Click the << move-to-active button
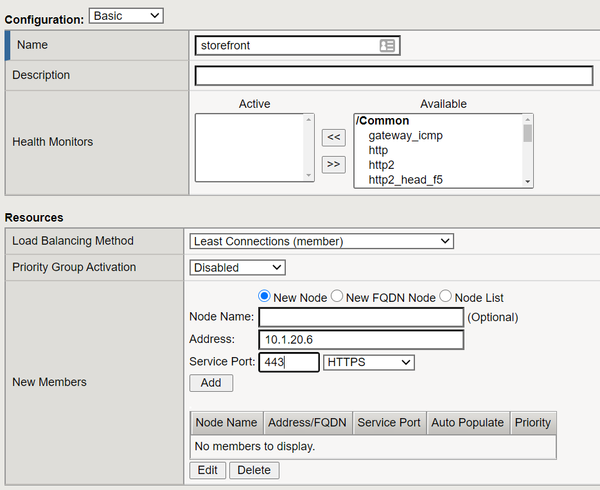This screenshot has height=490, width=600. (x=334, y=137)
